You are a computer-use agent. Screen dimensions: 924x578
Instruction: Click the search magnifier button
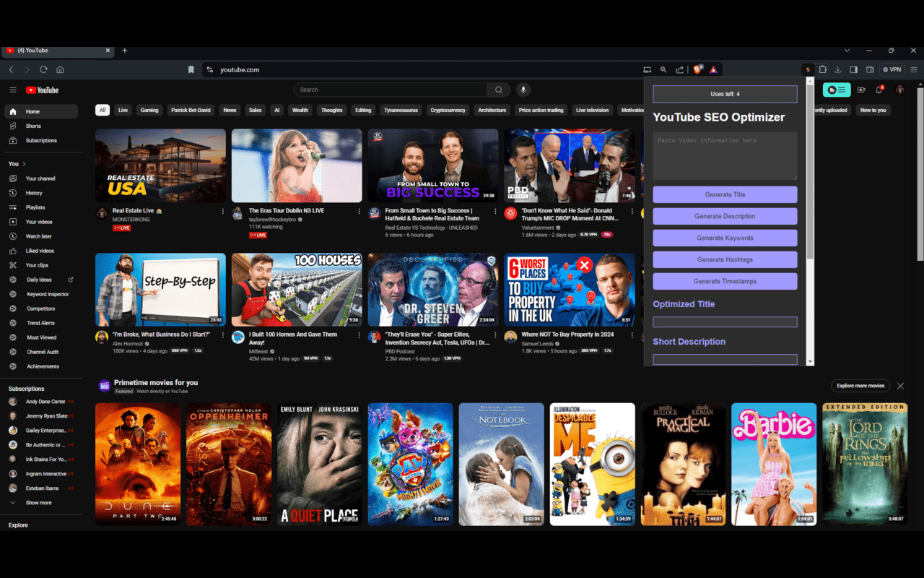point(498,90)
